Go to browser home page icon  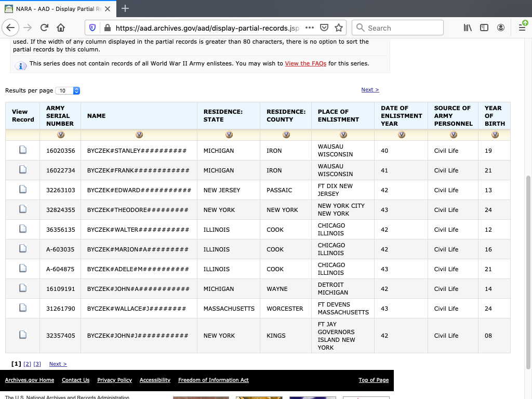coord(61,28)
